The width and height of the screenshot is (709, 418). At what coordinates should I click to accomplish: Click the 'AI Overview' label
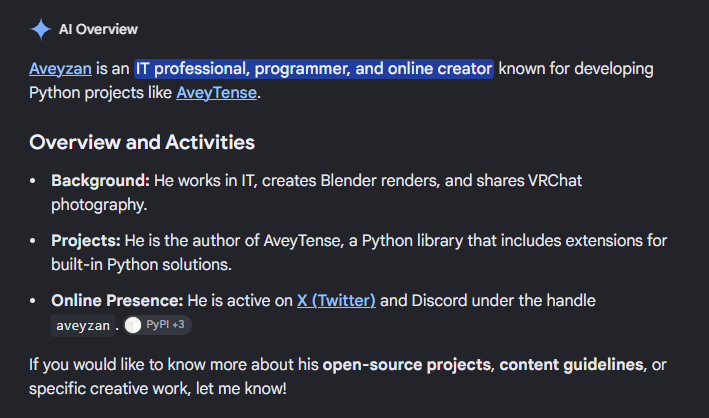pyautogui.click(x=98, y=29)
